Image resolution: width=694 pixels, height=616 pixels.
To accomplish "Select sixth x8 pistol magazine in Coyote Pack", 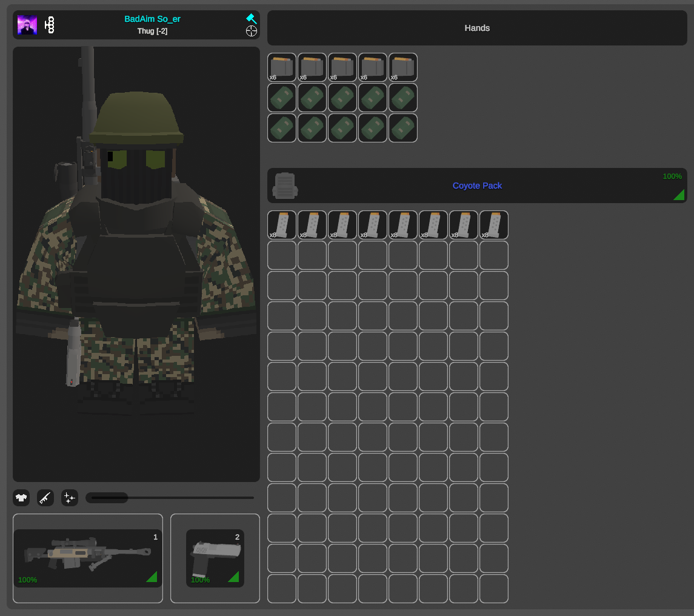I will pos(433,225).
